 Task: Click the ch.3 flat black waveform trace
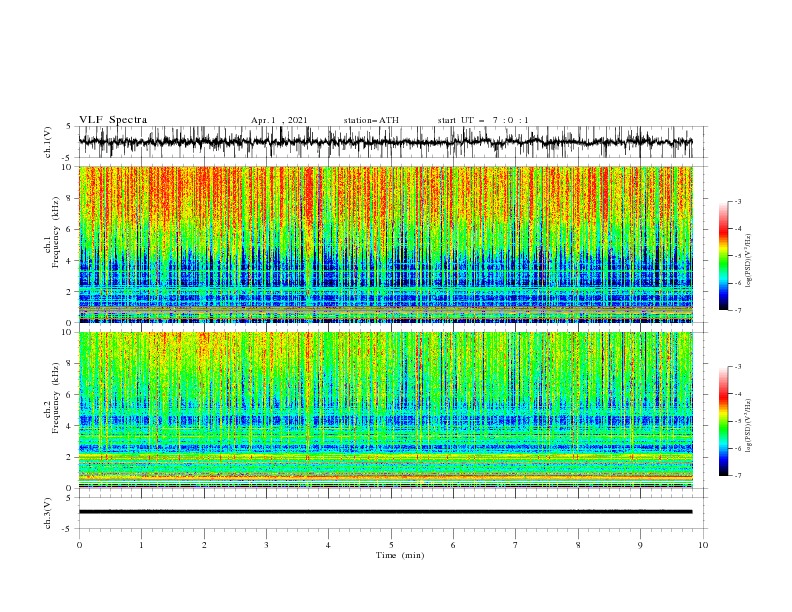(385, 512)
